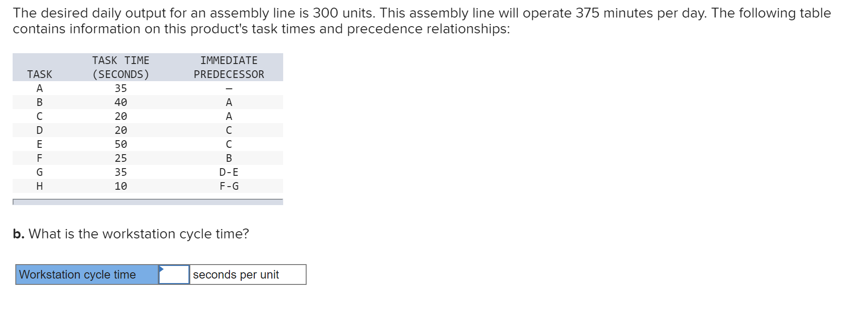
Task: Click the predecessor A listed for task C
Action: 229,116
